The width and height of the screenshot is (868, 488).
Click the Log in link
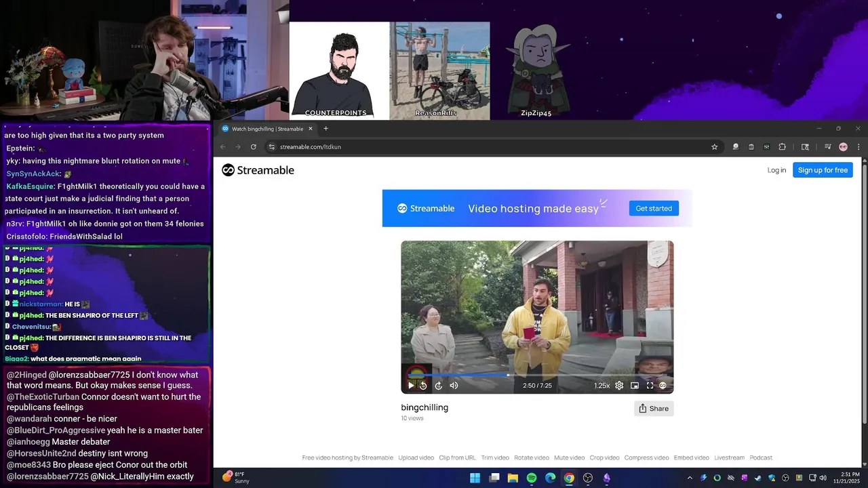click(776, 170)
